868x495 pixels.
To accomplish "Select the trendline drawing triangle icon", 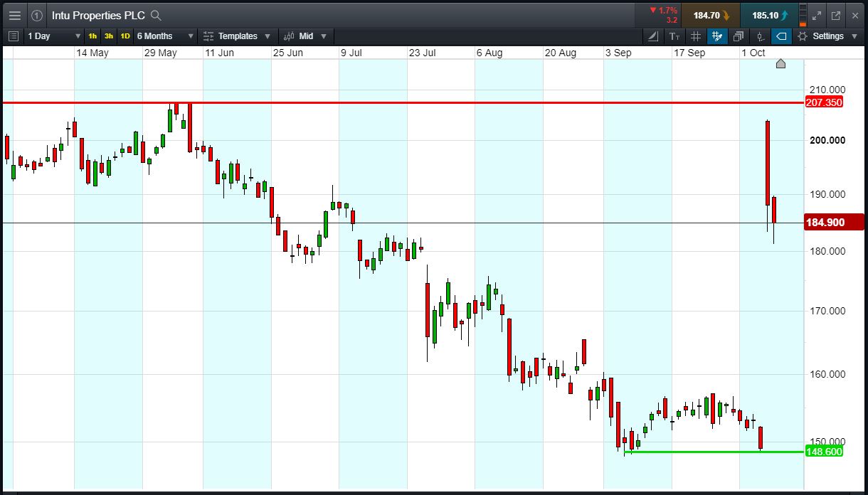I will tap(653, 36).
